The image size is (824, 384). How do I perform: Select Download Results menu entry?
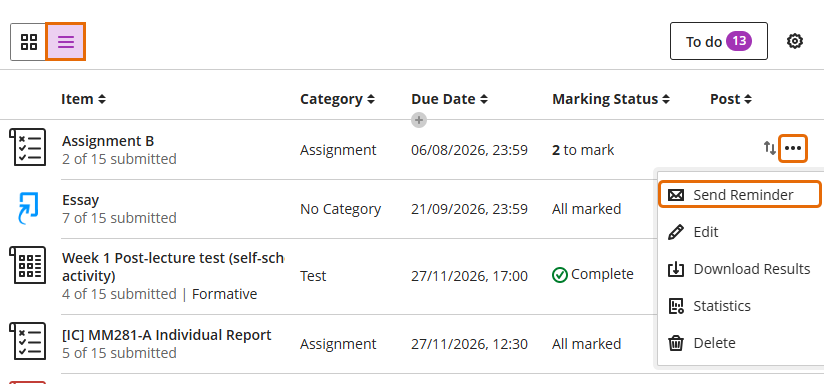click(x=739, y=269)
